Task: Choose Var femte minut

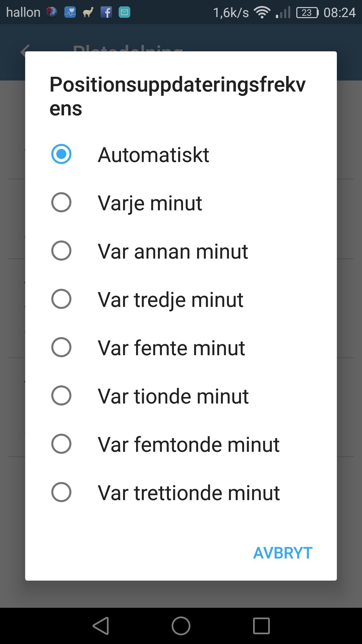Action: [x=61, y=347]
